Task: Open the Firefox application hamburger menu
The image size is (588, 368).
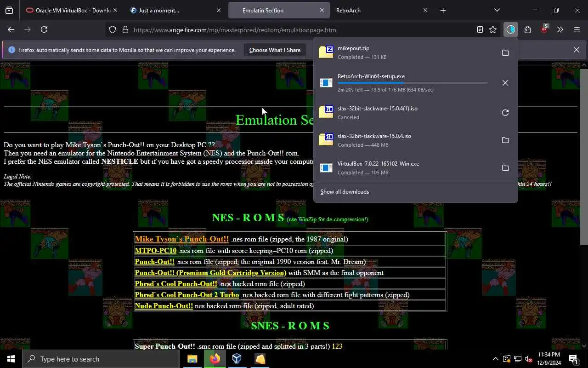Action: pos(577,29)
